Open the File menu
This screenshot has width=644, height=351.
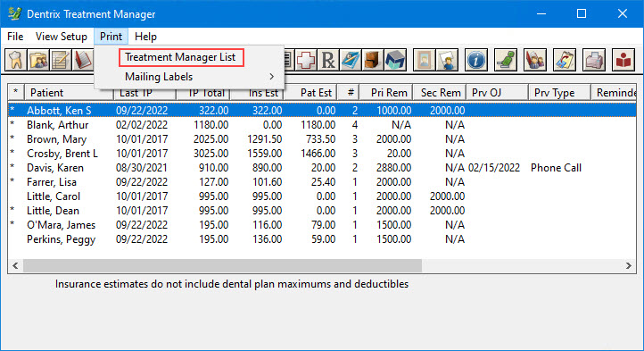click(15, 37)
